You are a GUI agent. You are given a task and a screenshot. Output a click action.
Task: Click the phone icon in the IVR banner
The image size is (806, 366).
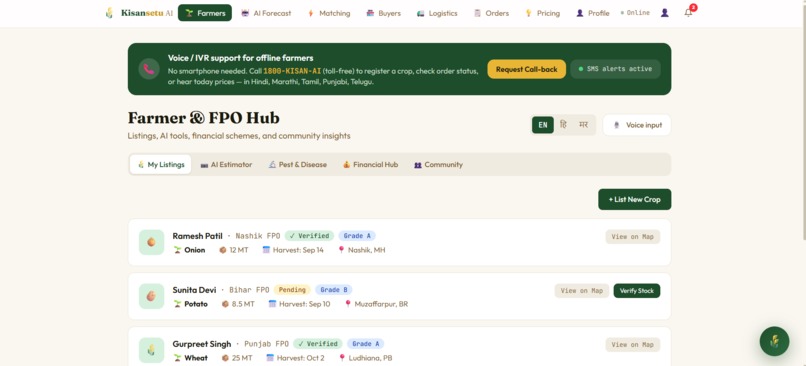coord(149,69)
